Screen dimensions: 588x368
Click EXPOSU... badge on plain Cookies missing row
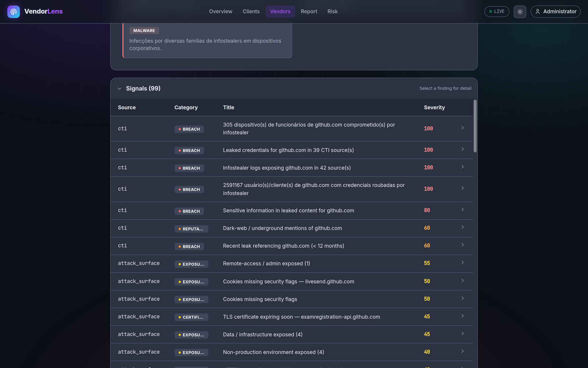coord(191,300)
